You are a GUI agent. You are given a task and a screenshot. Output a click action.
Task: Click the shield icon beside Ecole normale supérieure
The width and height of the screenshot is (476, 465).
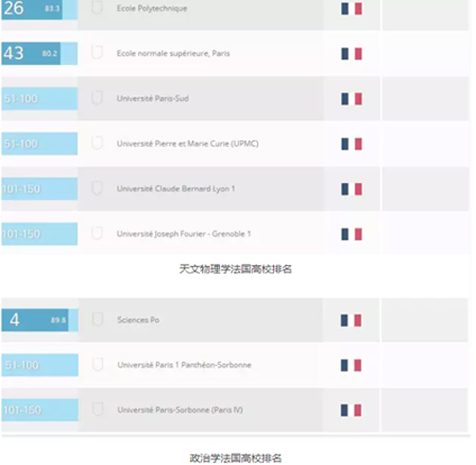click(x=97, y=52)
